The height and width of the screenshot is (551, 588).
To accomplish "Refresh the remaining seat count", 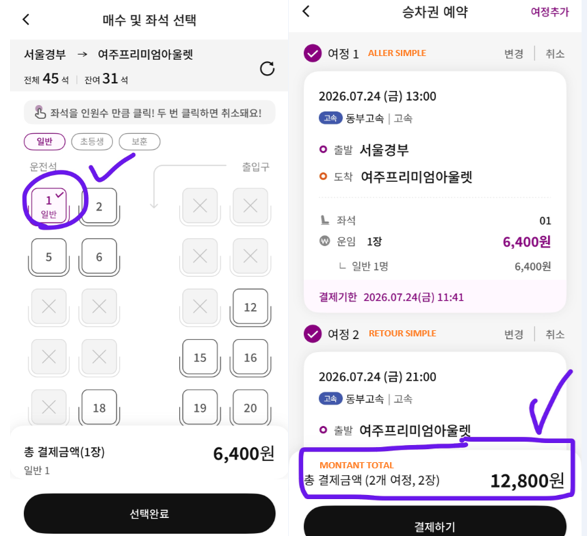I will 267,69.
